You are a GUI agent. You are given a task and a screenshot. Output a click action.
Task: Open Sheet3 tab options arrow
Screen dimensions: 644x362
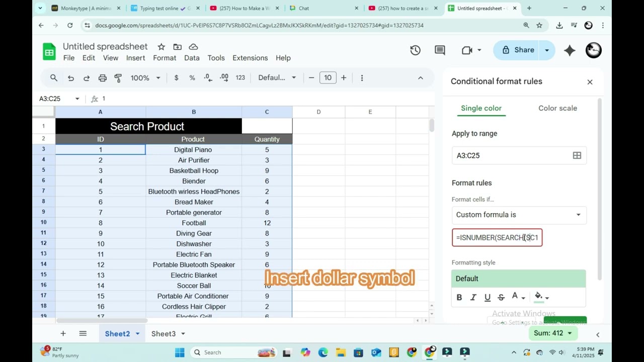coord(183,334)
